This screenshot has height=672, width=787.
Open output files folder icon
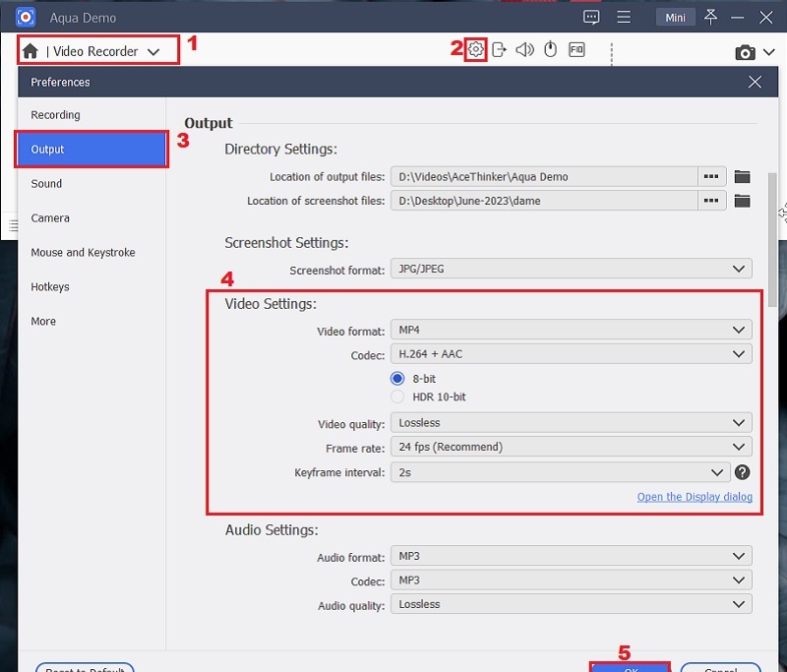pyautogui.click(x=742, y=177)
